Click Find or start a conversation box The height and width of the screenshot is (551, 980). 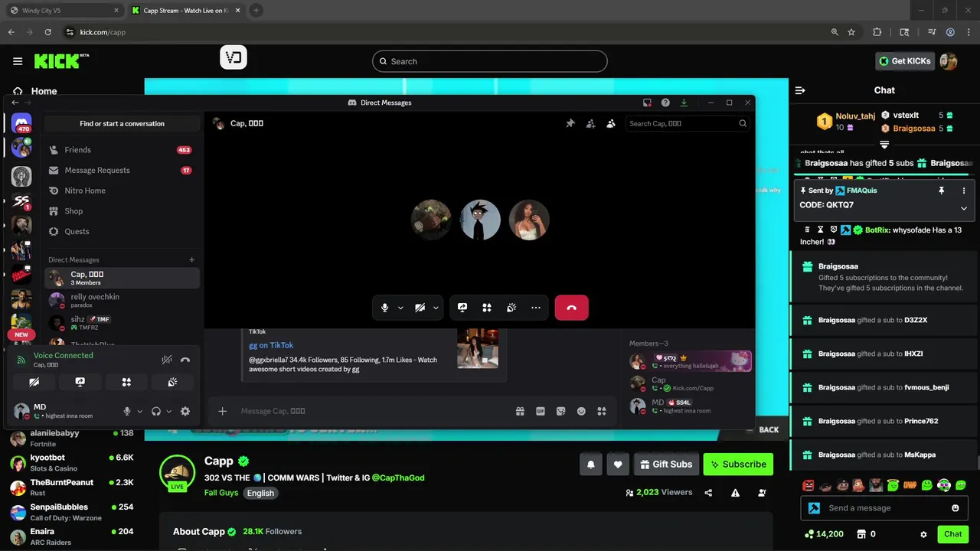[122, 123]
